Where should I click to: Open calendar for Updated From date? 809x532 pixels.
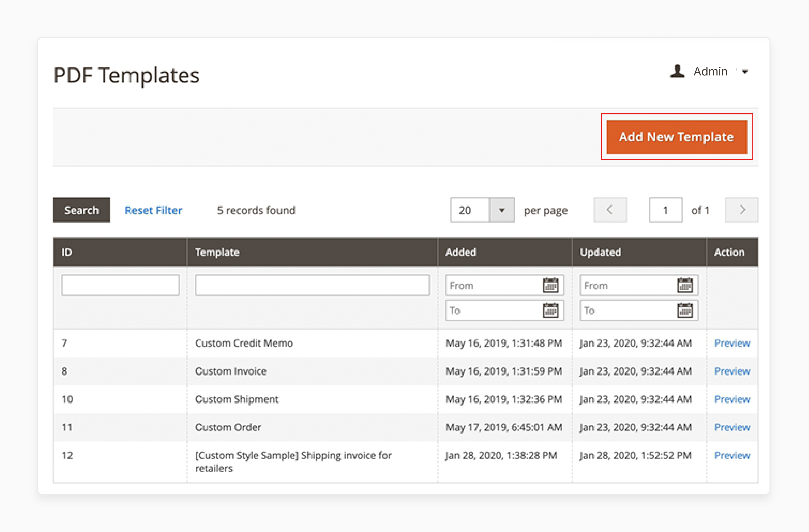click(x=685, y=285)
